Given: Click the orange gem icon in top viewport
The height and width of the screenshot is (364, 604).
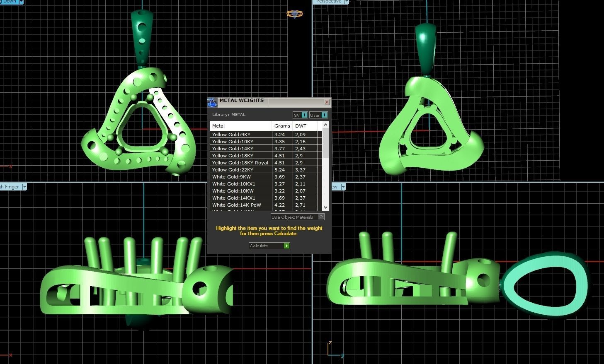Looking at the screenshot, I should pyautogui.click(x=294, y=14).
